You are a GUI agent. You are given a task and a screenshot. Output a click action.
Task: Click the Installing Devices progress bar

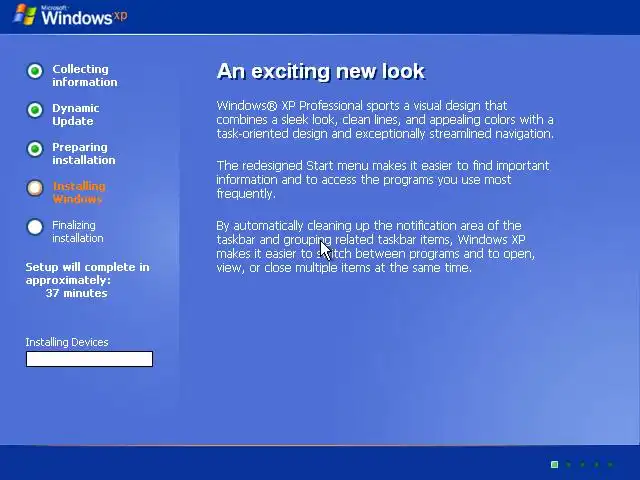tap(89, 359)
